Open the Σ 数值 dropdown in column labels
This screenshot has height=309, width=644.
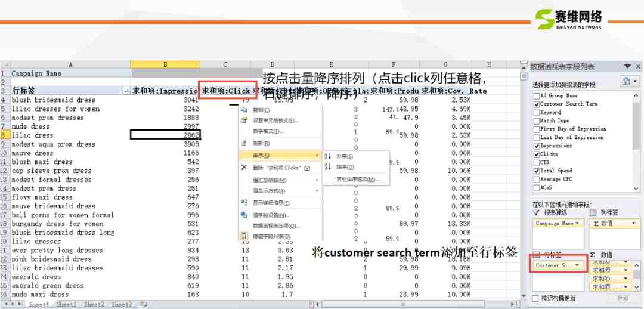point(634,223)
